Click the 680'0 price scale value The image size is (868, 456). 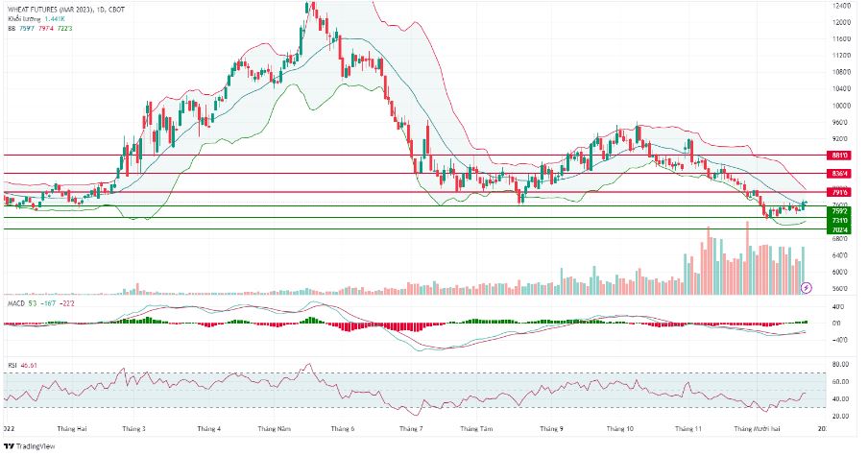click(x=842, y=238)
